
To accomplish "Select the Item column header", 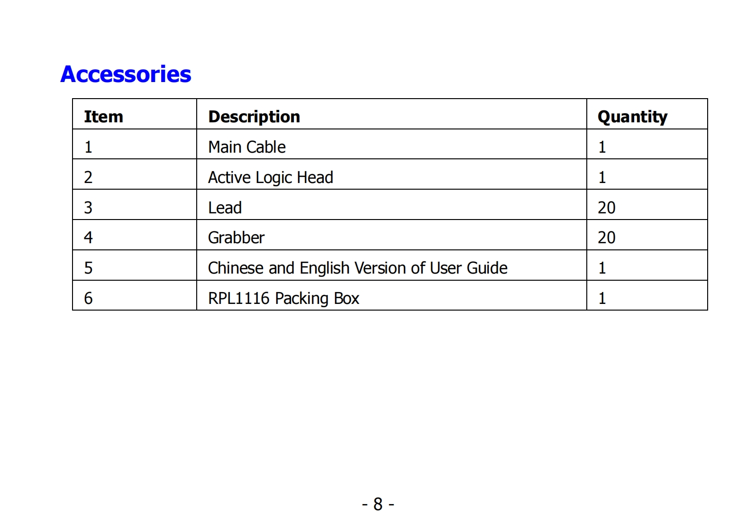I will 103,117.
